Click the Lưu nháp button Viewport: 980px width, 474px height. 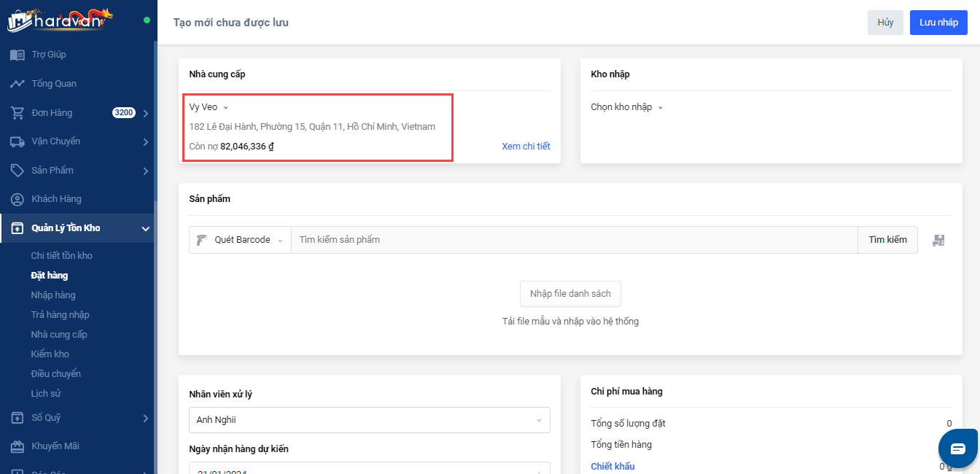(938, 23)
